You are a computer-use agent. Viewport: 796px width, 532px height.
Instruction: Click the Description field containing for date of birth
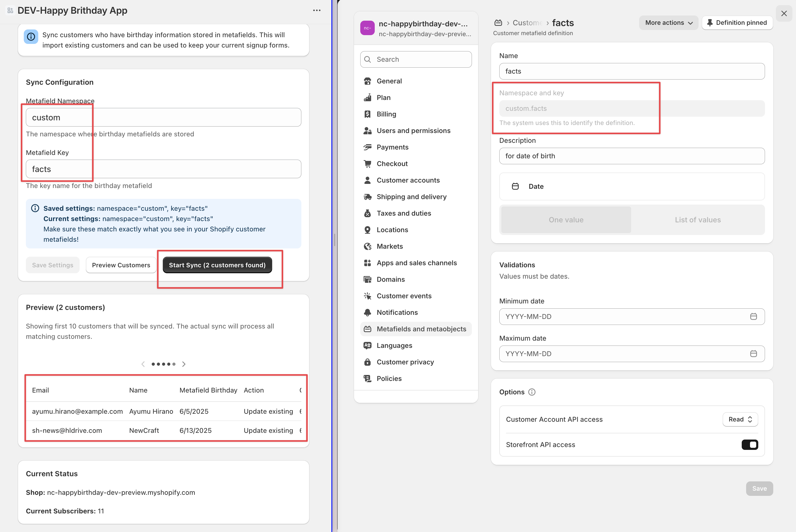pos(632,156)
